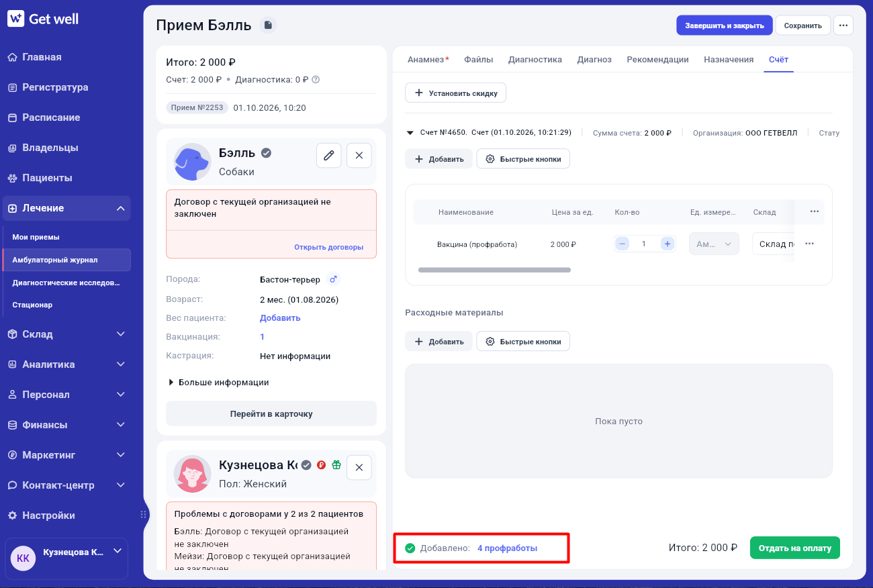This screenshot has width=873, height=588.
Task: Open the document icon beside Прием Бэлль
Action: 268,26
